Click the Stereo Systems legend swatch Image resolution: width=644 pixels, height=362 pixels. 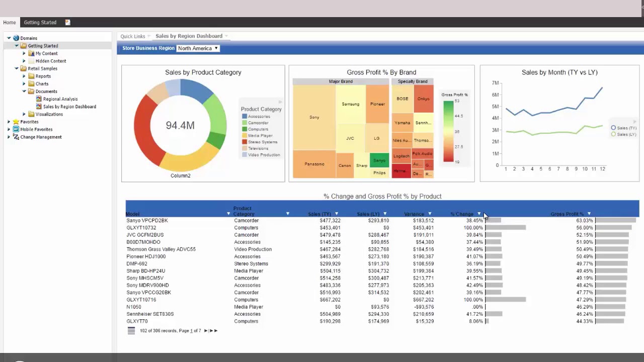point(245,142)
